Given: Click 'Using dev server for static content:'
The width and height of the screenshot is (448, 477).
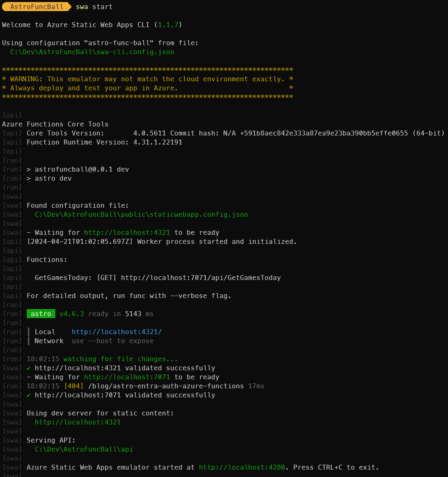Looking at the screenshot, I should click(100, 413).
